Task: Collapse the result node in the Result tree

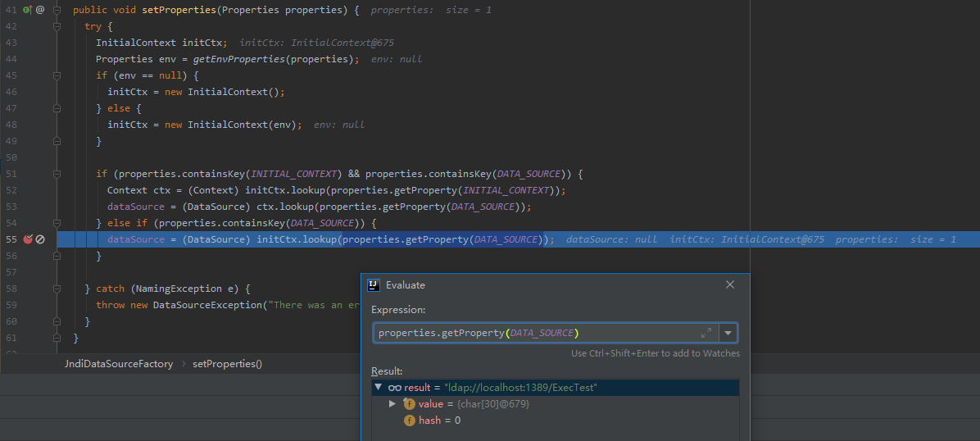Action: (378, 388)
